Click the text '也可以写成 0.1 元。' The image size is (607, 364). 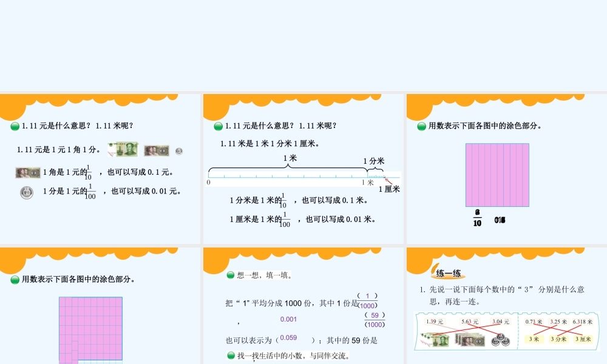[140, 172]
